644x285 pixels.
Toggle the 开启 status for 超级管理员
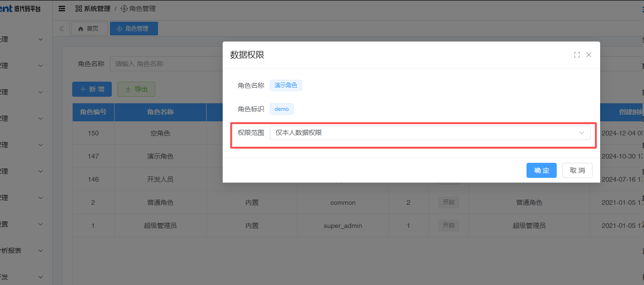[448, 226]
